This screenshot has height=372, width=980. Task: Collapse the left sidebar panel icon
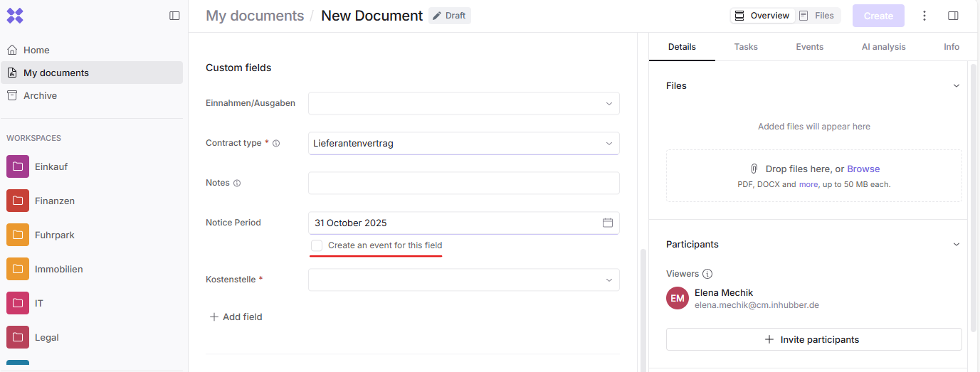point(174,16)
